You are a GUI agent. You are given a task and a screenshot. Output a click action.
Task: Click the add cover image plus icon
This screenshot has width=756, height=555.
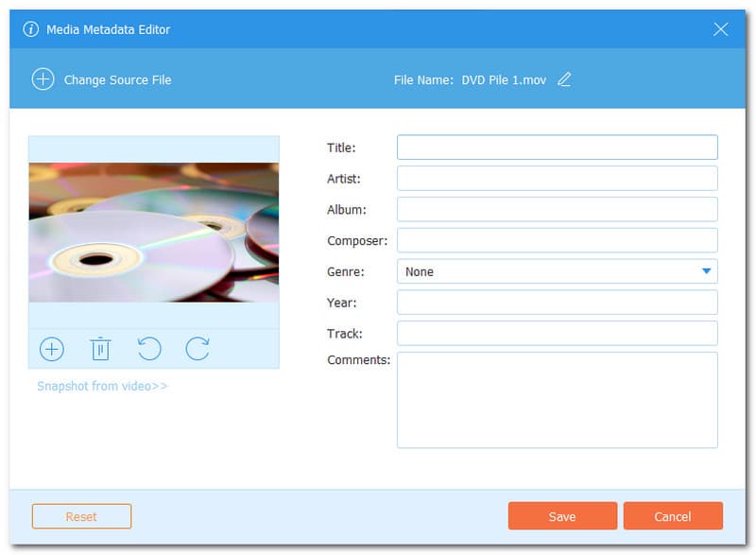tap(51, 349)
